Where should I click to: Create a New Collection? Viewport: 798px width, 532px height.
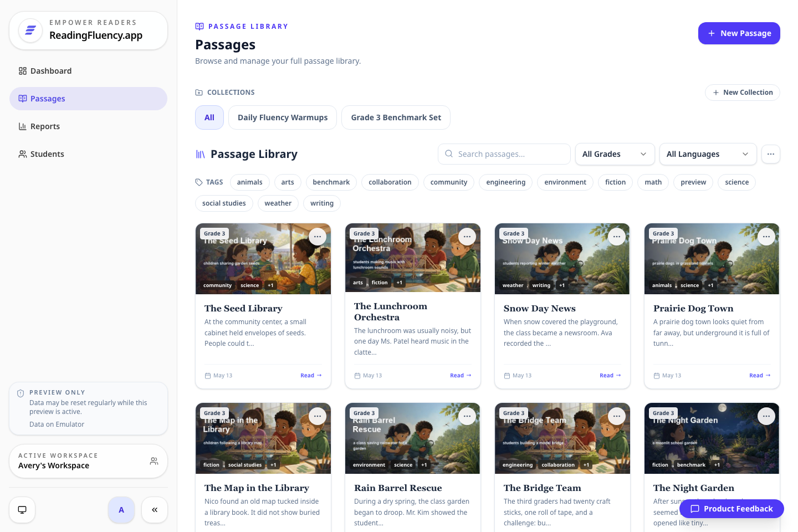coord(743,93)
